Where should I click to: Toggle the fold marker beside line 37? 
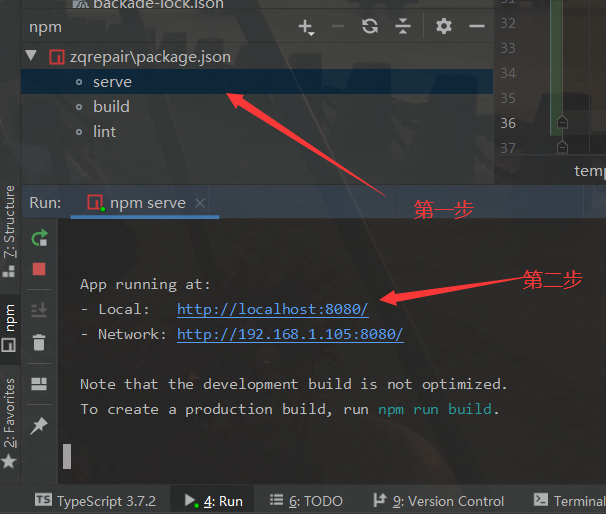pos(562,147)
